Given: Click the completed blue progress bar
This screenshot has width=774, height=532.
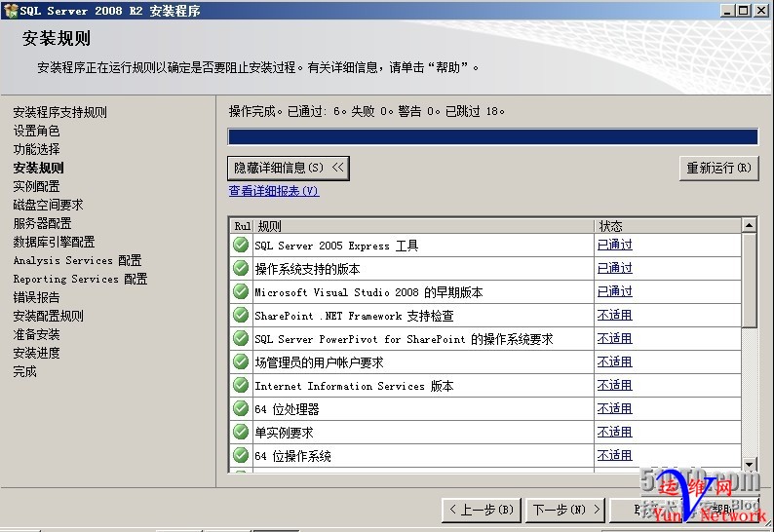Looking at the screenshot, I should click(492, 136).
